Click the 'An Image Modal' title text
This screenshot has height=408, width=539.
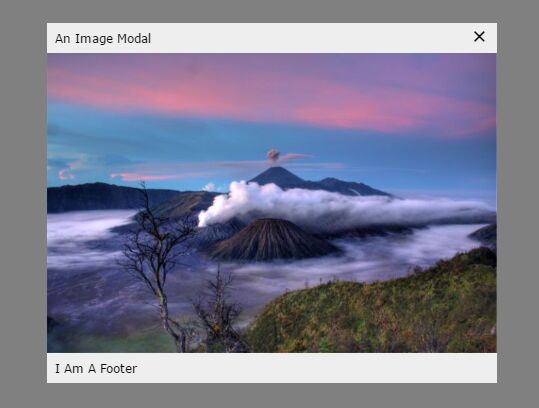tap(103, 38)
